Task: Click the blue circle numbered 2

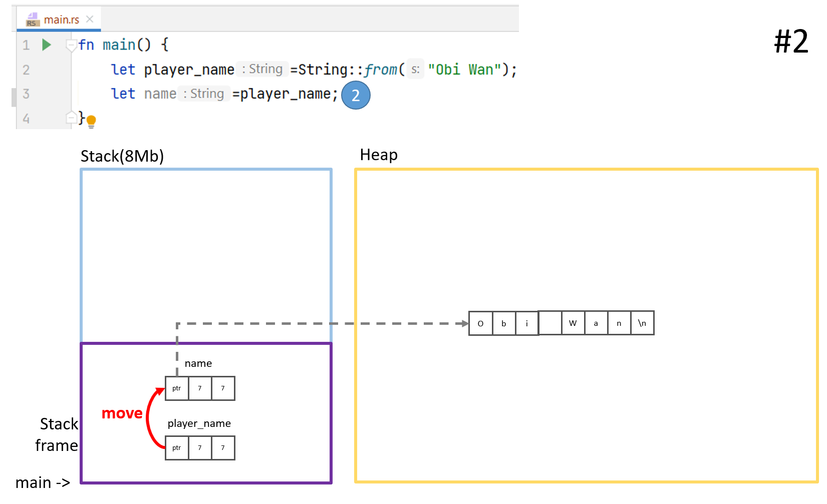Action: [355, 95]
